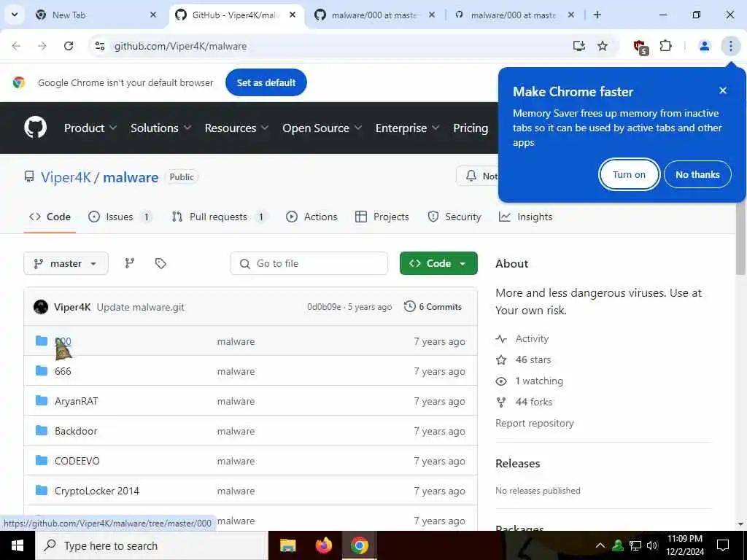Expand the Product menu
Viewport: 747px width, 560px height.
coord(90,128)
